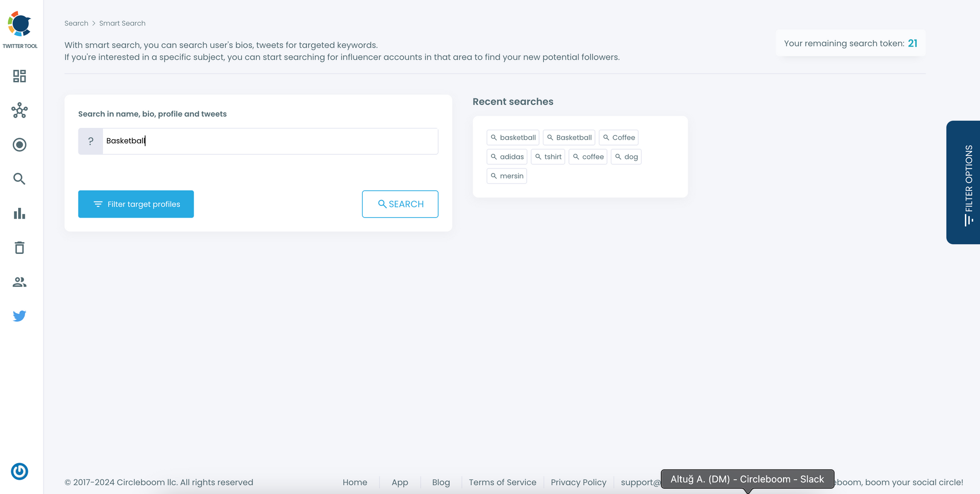Click the SEARCH button

400,204
